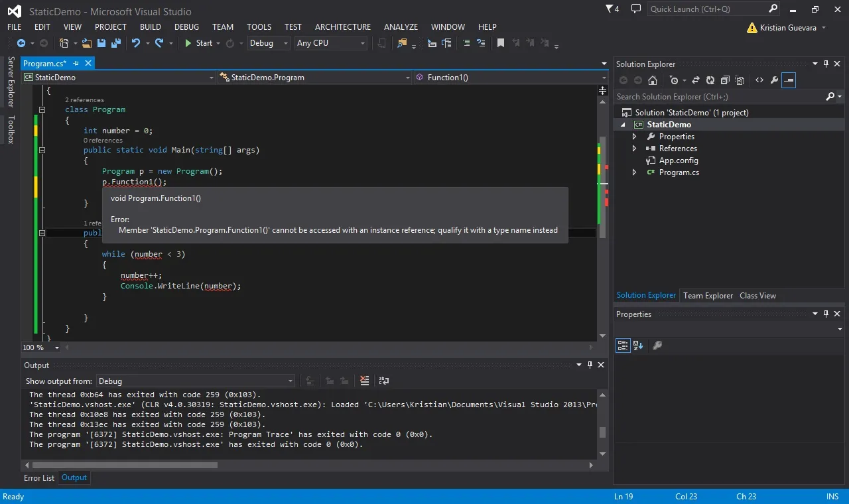The width and height of the screenshot is (849, 504).
Task: Click the New Project toolbar icon
Action: coord(64,43)
